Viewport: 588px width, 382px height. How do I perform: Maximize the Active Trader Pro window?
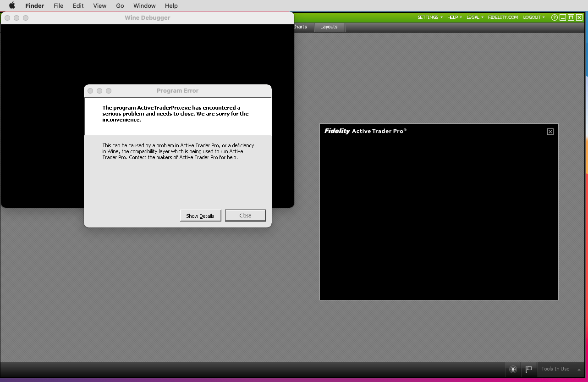[x=571, y=17]
